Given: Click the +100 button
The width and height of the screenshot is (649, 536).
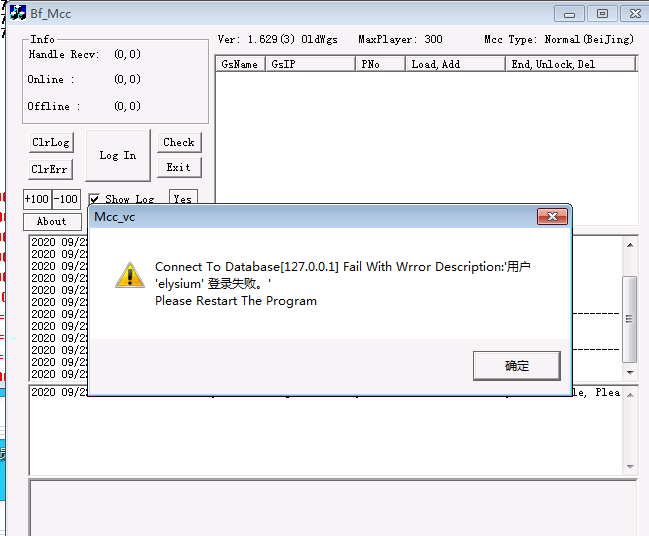Looking at the screenshot, I should (37, 199).
